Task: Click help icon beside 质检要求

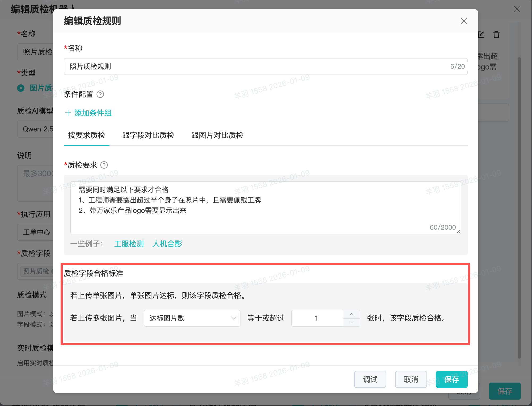Action: point(104,165)
